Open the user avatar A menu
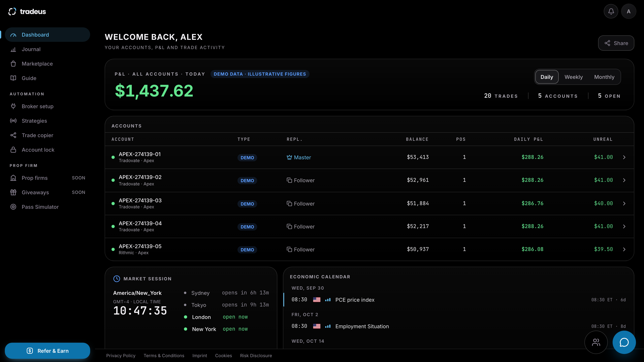 (629, 11)
